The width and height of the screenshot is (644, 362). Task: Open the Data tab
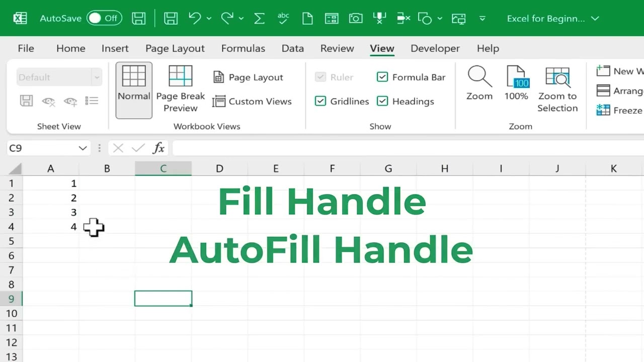point(292,48)
